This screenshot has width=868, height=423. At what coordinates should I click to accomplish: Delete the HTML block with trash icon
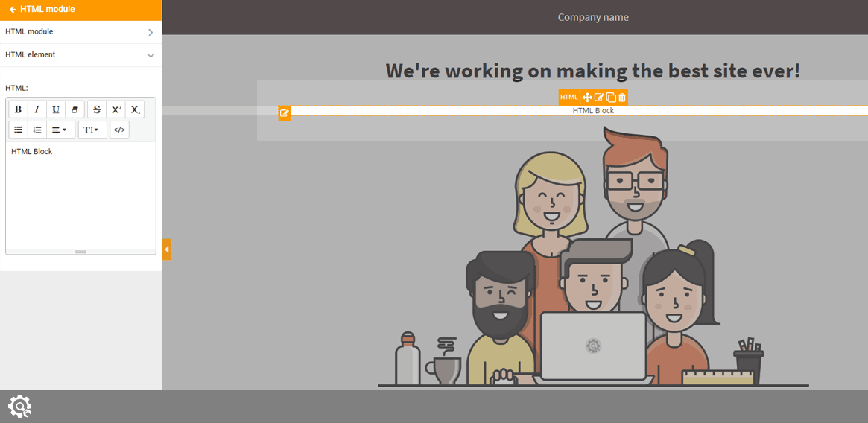pyautogui.click(x=622, y=98)
